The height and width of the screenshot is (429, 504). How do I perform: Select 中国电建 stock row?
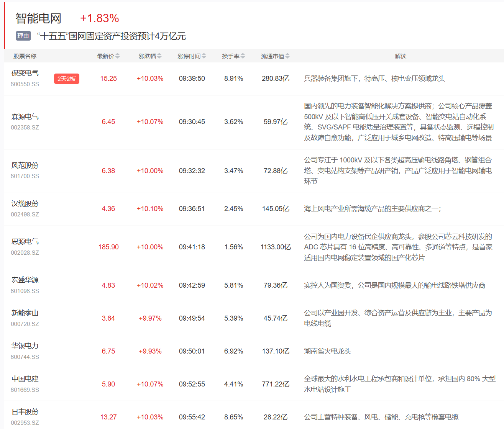point(25,379)
